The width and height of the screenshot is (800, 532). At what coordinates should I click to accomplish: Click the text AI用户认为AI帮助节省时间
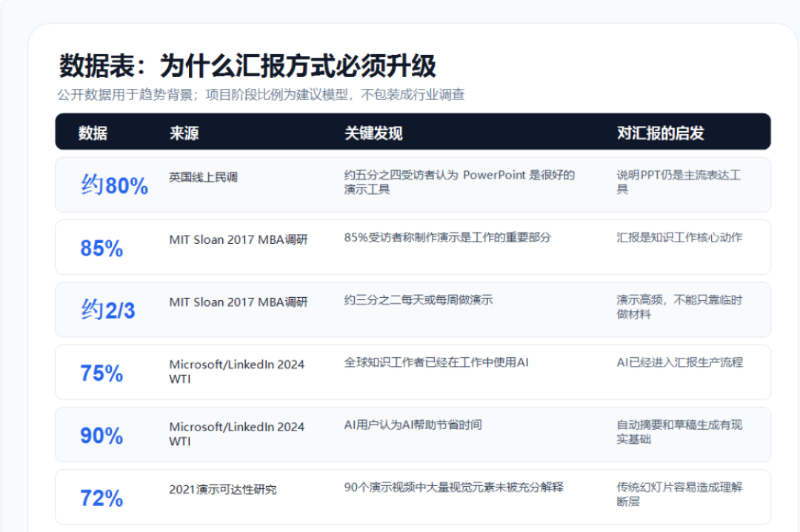(413, 425)
